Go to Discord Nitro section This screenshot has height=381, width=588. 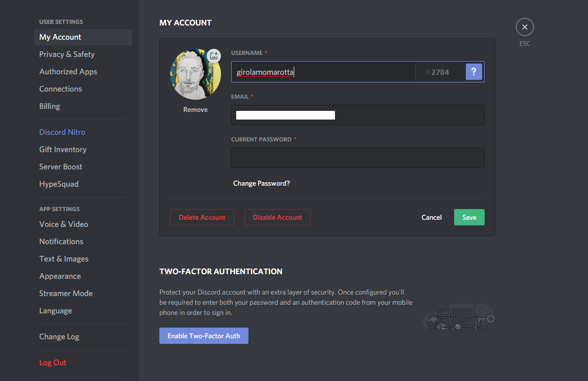point(62,132)
